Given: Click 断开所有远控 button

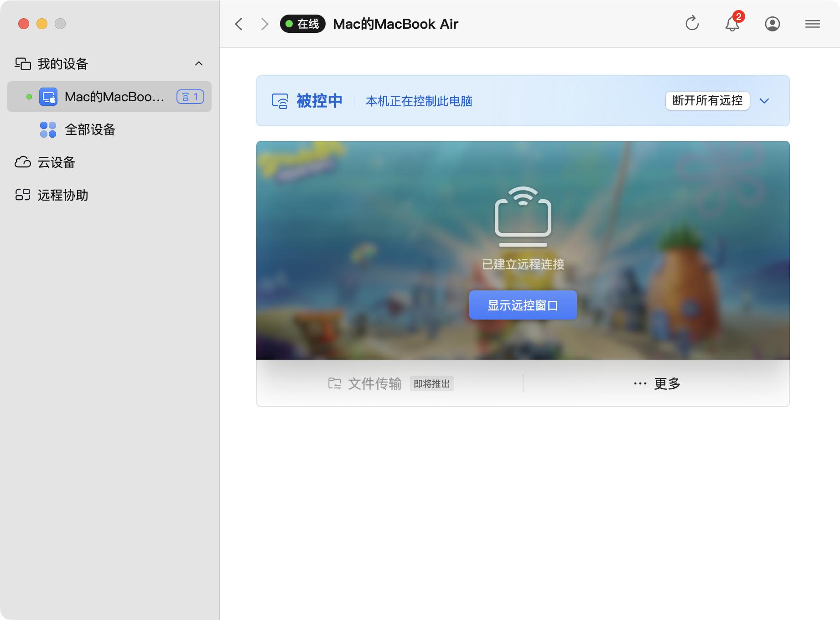Looking at the screenshot, I should [x=708, y=101].
